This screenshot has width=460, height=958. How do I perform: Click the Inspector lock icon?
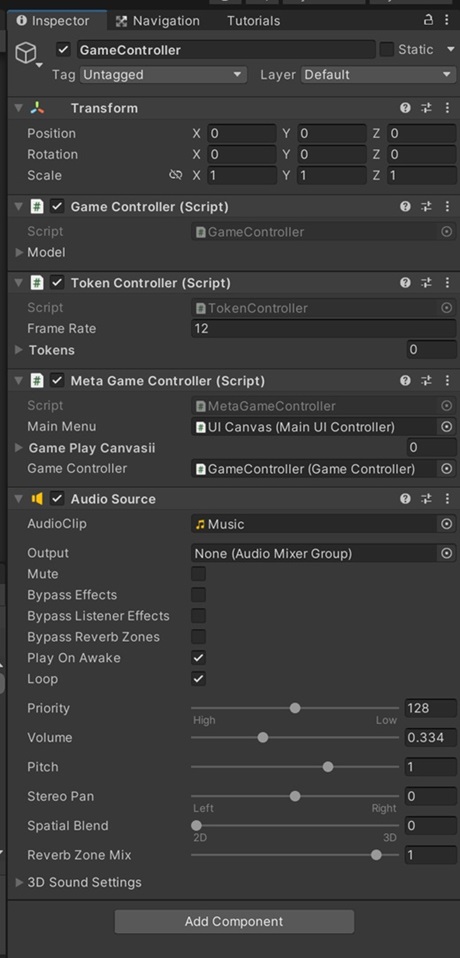coord(428,20)
